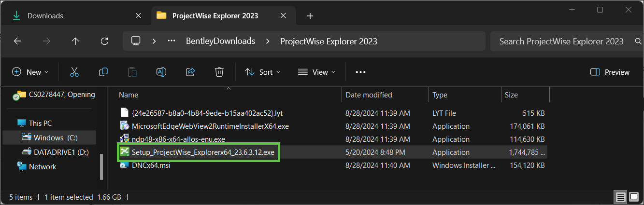Open the Sort dropdown
This screenshot has width=644, height=205.
click(262, 72)
